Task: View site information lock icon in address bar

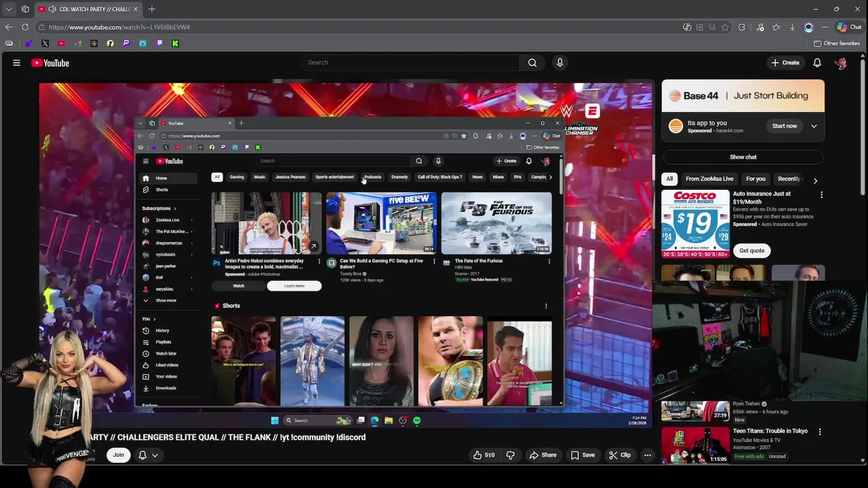Action: pos(41,27)
